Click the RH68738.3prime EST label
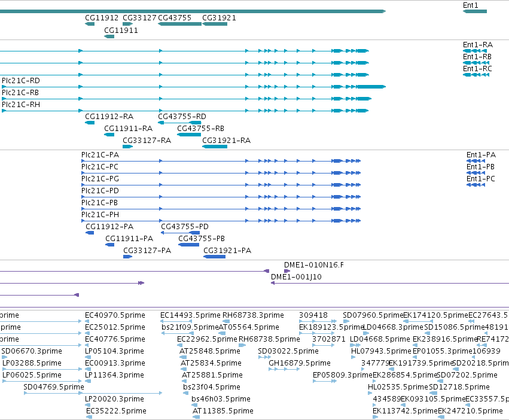The height and width of the screenshot is (420, 509). click(x=253, y=315)
